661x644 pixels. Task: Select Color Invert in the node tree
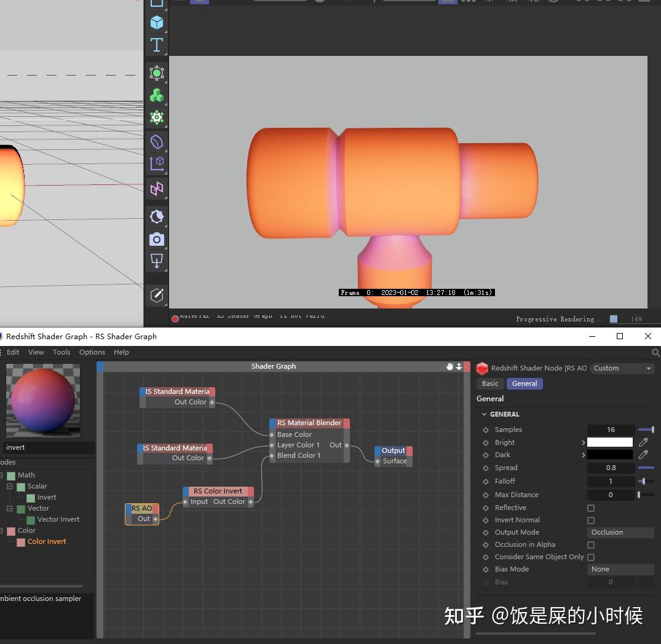47,541
